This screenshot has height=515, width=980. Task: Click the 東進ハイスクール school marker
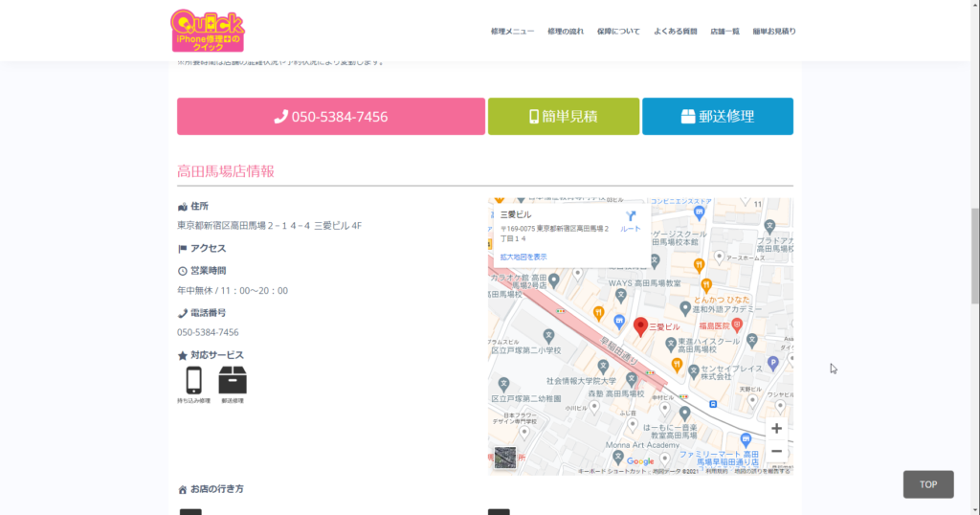(x=671, y=343)
